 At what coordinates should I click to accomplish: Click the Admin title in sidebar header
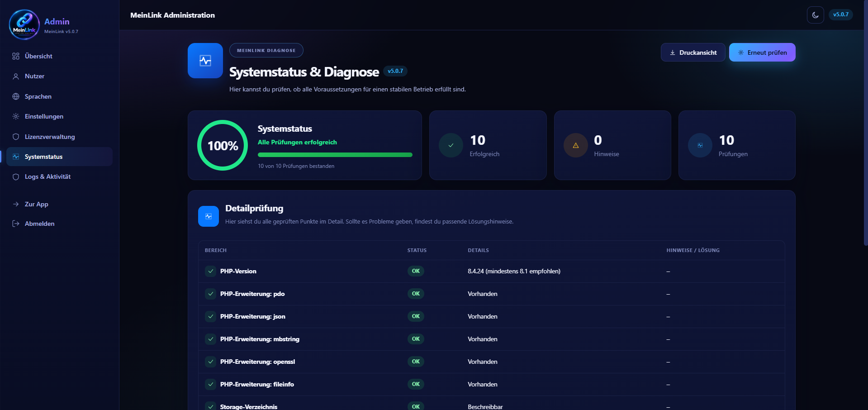57,21
